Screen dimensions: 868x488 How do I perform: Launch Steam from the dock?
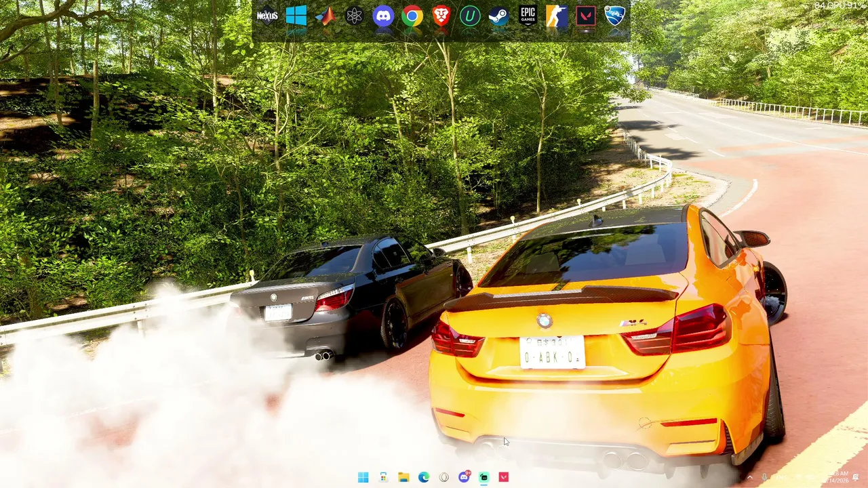pyautogui.click(x=498, y=16)
